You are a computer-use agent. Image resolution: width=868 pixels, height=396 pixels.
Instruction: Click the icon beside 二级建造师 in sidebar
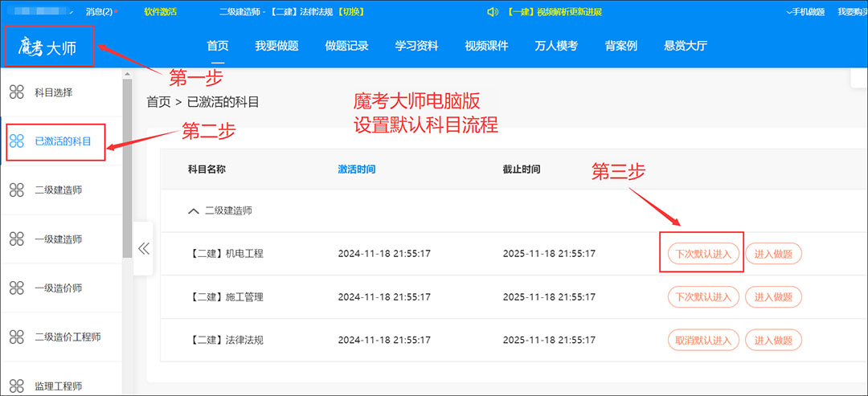[x=17, y=190]
